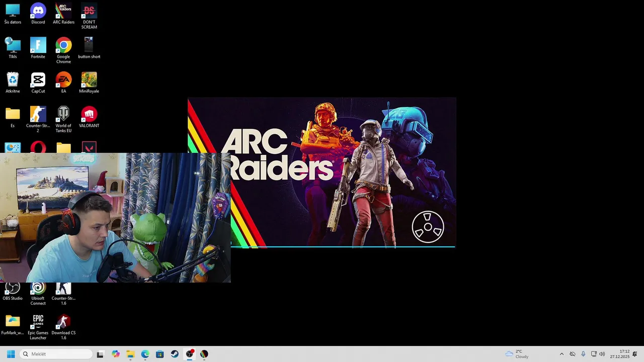
Task: Expand the hidden system tray icons
Action: tap(561, 354)
